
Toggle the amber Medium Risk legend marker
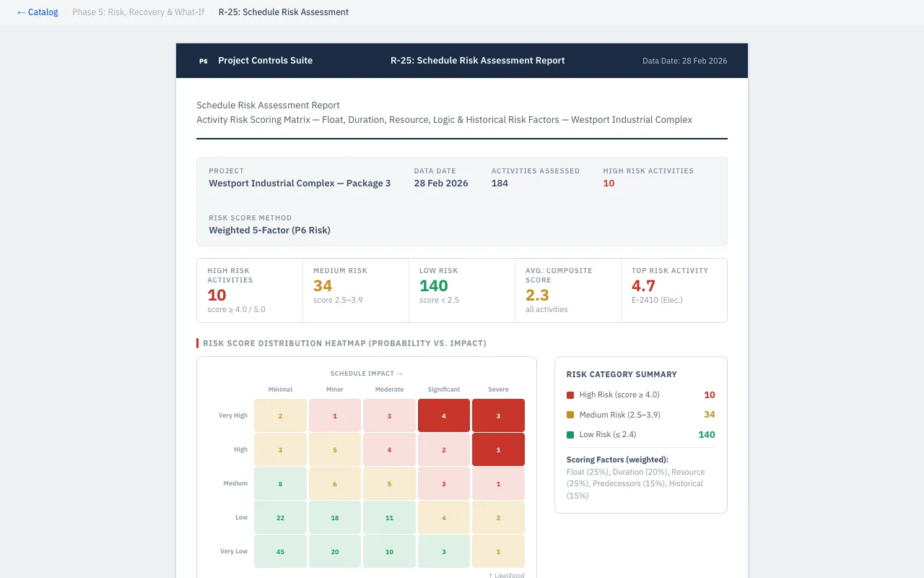tap(571, 415)
